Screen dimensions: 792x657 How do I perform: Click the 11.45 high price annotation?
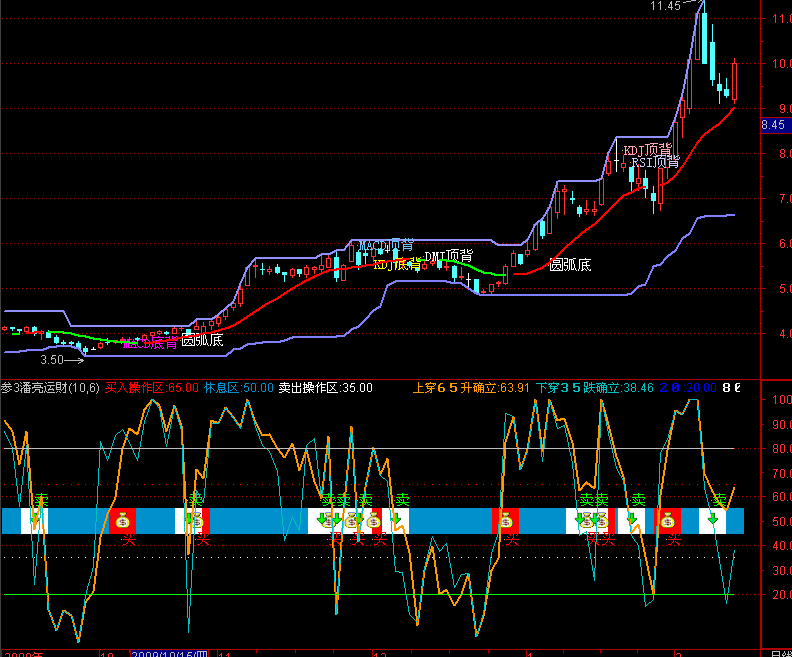(x=666, y=6)
